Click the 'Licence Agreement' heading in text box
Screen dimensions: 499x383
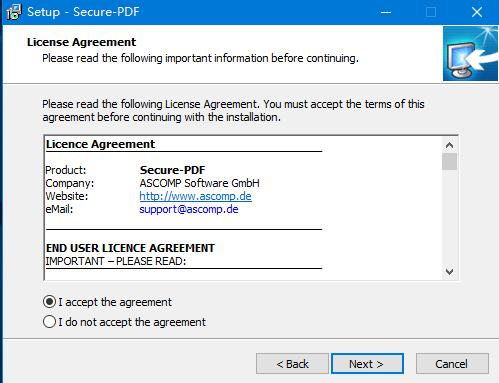tap(100, 144)
